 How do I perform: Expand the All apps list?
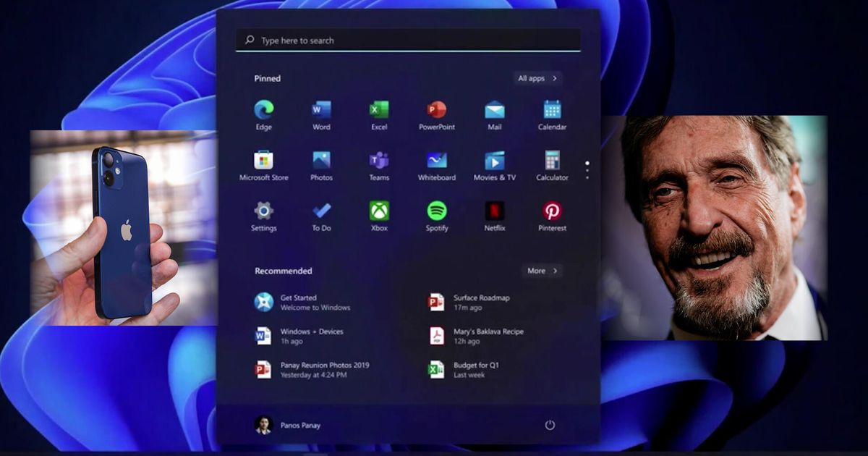[537, 78]
